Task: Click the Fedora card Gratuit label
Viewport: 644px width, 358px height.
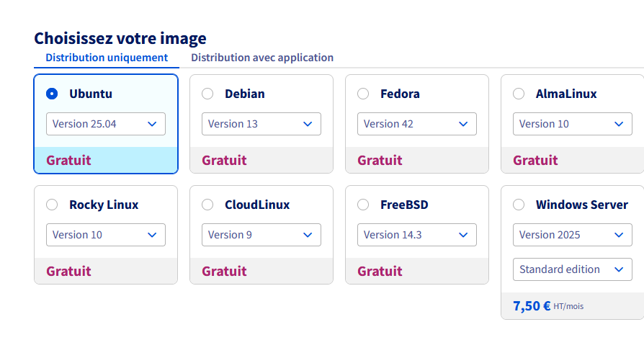Action: (380, 160)
